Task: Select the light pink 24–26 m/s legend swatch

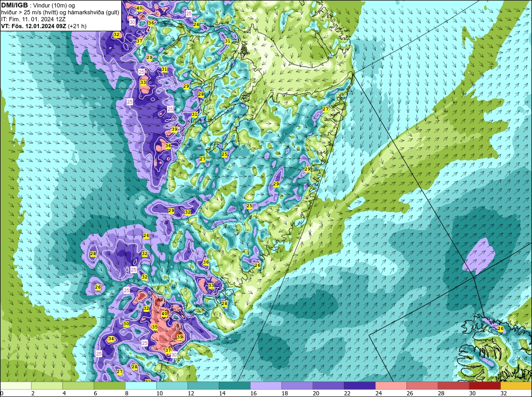Action: (391, 386)
